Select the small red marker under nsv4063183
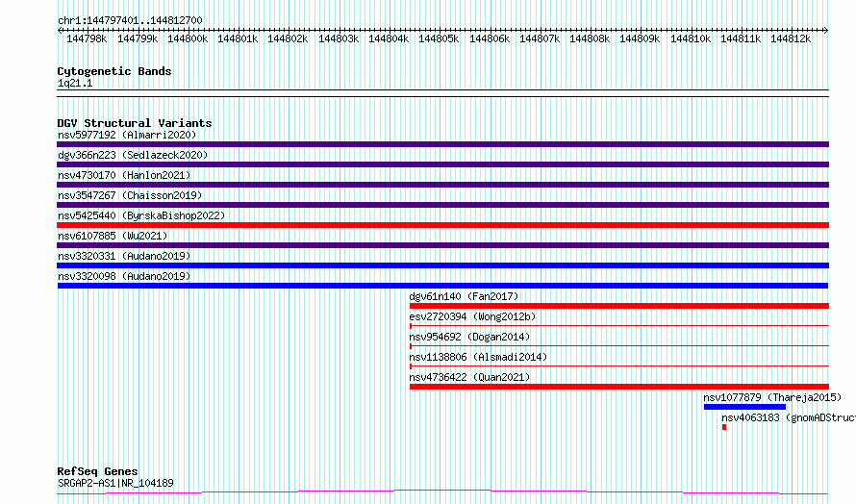The image size is (856, 504). pos(724,427)
